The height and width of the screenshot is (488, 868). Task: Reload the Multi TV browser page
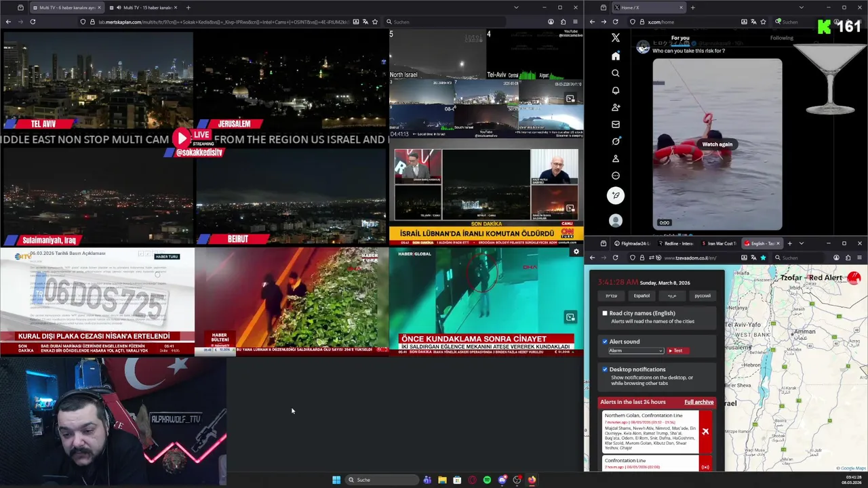point(33,22)
